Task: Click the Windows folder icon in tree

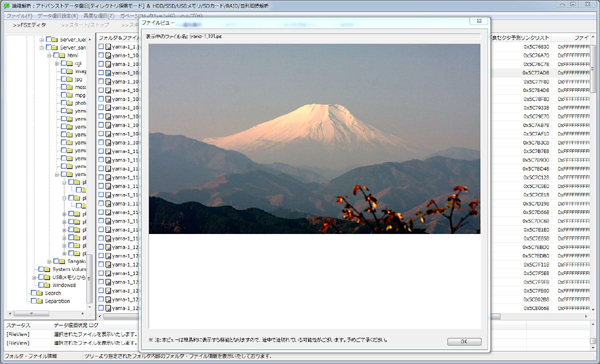Action: pos(47,285)
